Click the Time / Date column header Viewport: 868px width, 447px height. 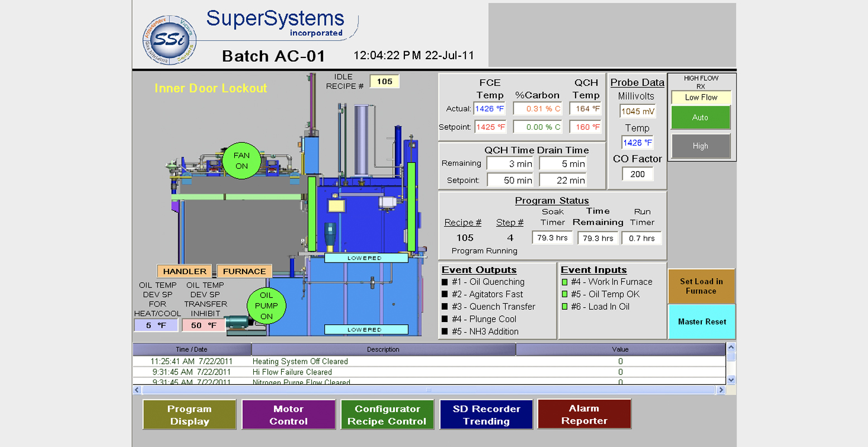pos(192,349)
